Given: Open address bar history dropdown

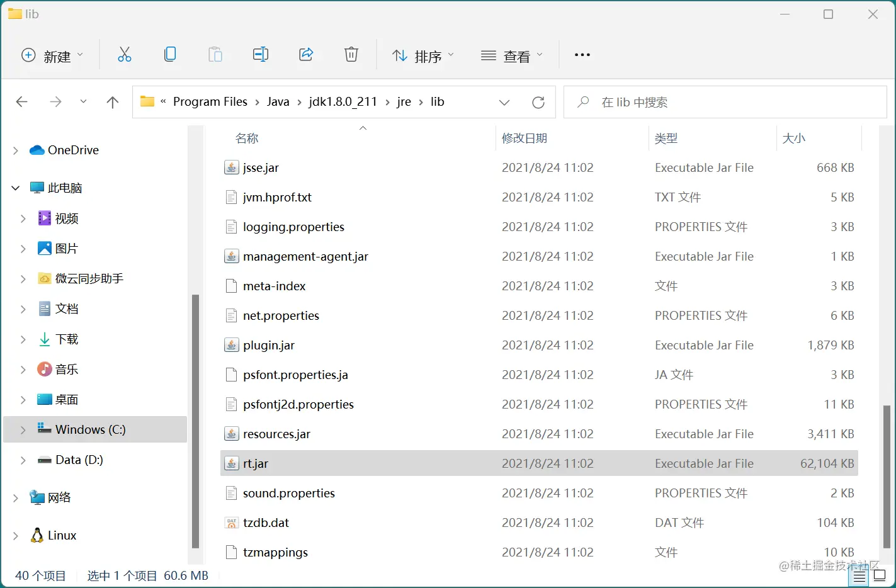Looking at the screenshot, I should (504, 102).
